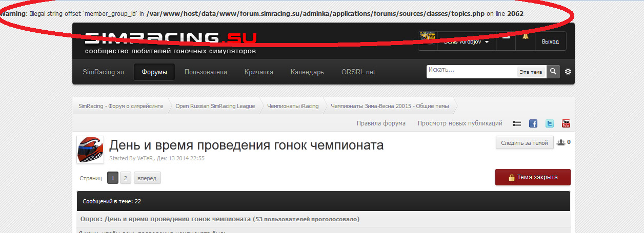Screen dimensions: 644x233
Task: Open the Форумы tab
Action: click(154, 72)
